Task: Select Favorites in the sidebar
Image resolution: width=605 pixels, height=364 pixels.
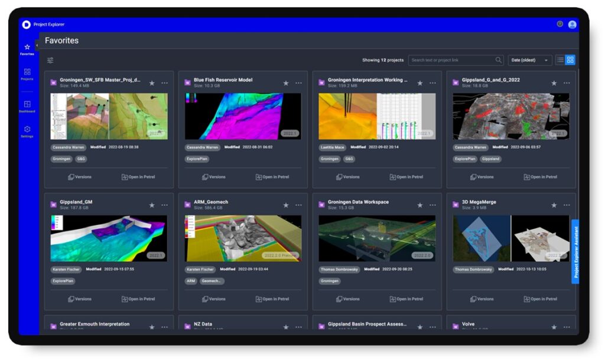Action: 27,48
